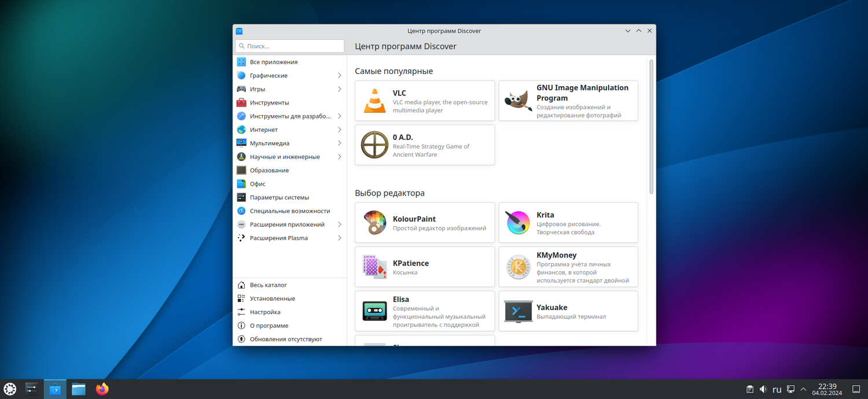Image resolution: width=868 pixels, height=399 pixels.
Task: Open the KMyMoney title text
Action: [x=557, y=255]
